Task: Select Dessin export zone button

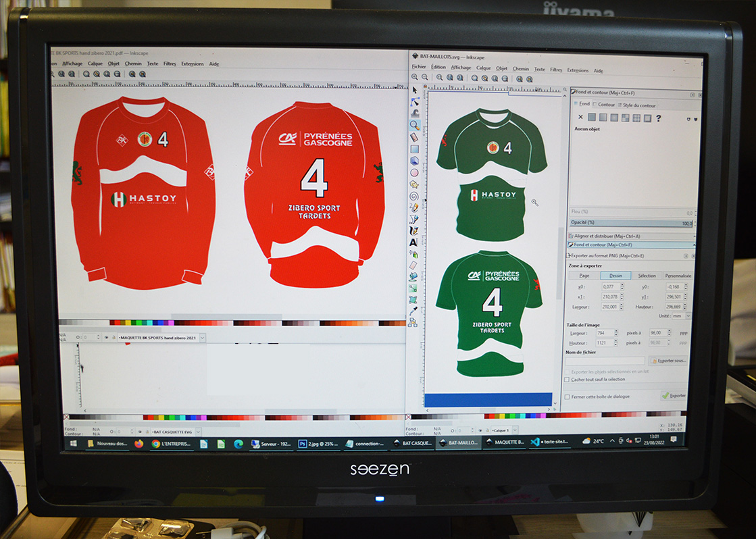Action: (615, 276)
